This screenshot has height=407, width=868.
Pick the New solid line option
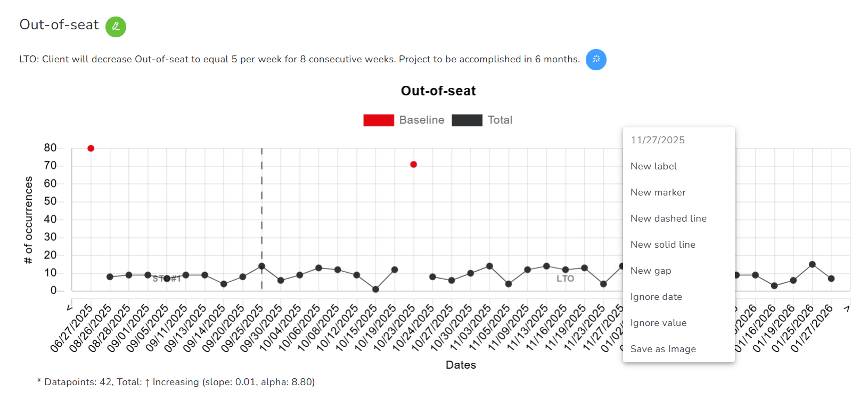[x=662, y=245]
